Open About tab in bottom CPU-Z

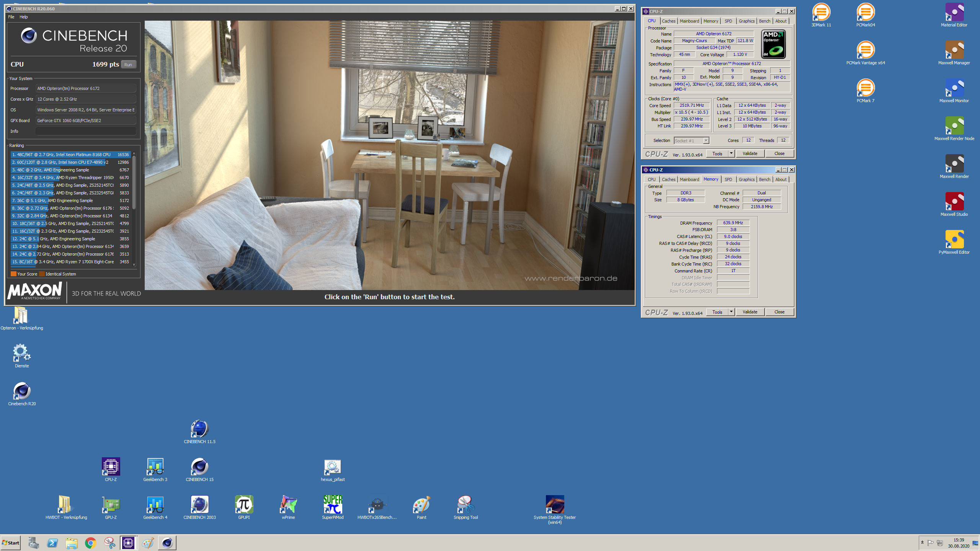click(x=781, y=179)
